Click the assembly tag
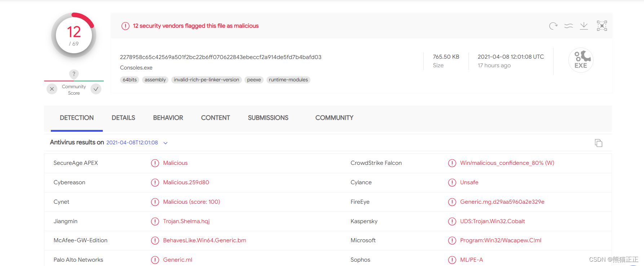 pyautogui.click(x=155, y=80)
